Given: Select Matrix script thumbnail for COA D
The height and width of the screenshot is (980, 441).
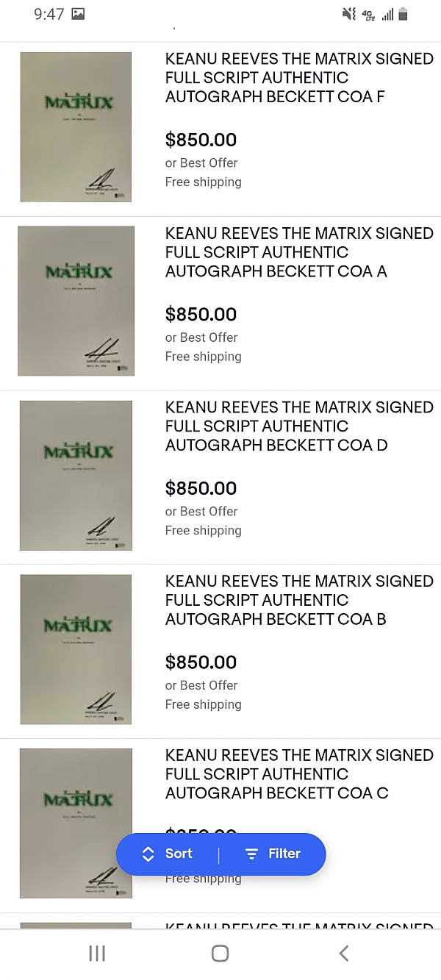Looking at the screenshot, I should [x=76, y=475].
